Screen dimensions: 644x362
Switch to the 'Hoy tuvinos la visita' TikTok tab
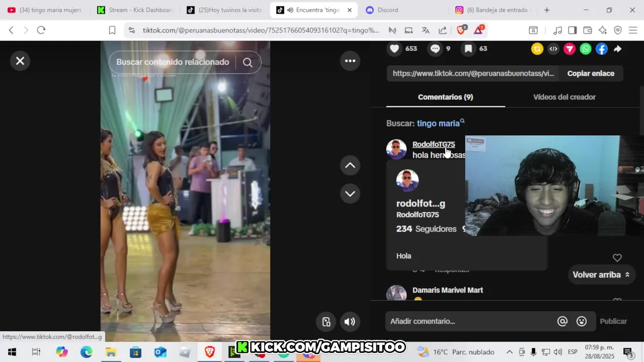coord(224,10)
